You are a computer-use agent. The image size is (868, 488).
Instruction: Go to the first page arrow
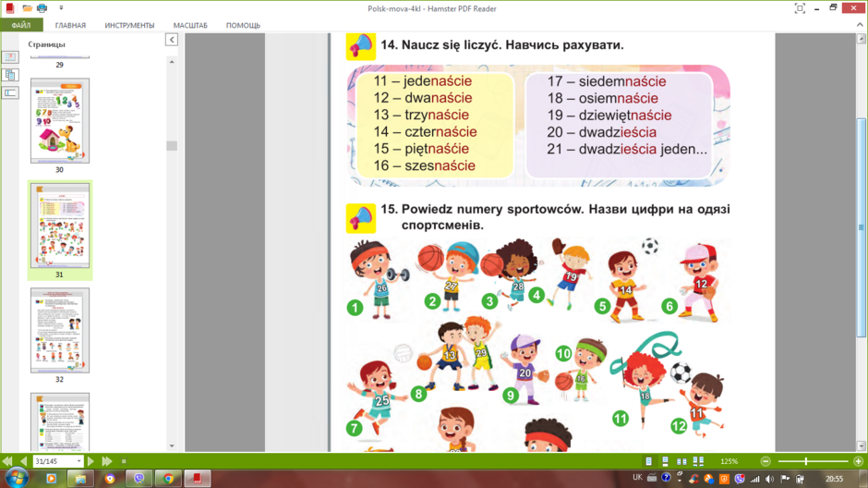point(7,461)
